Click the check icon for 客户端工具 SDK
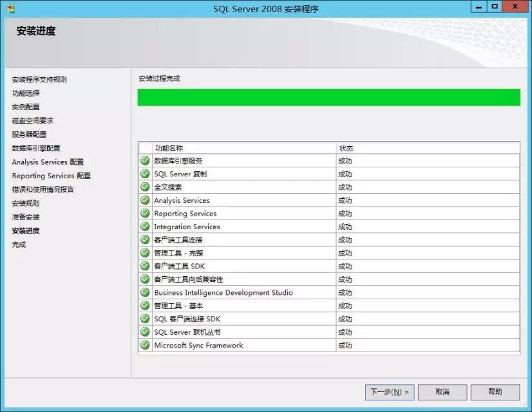The image size is (532, 412). click(145, 266)
